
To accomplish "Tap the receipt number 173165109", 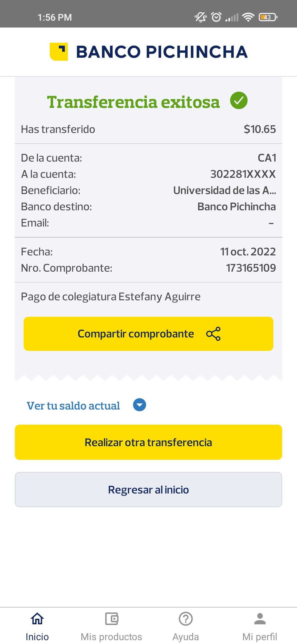I will click(x=251, y=268).
